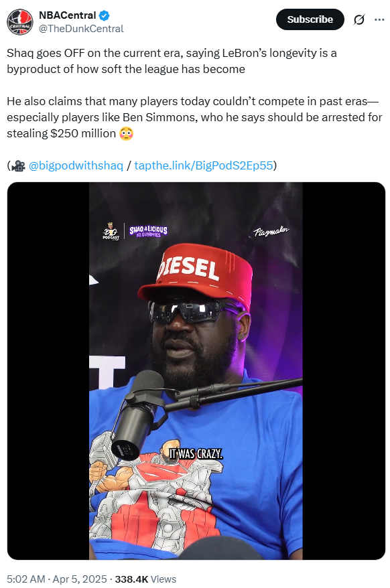Click the Shaq-A-Licious Gummies logo
Viewport: 390px width, 588px height.
point(148,231)
